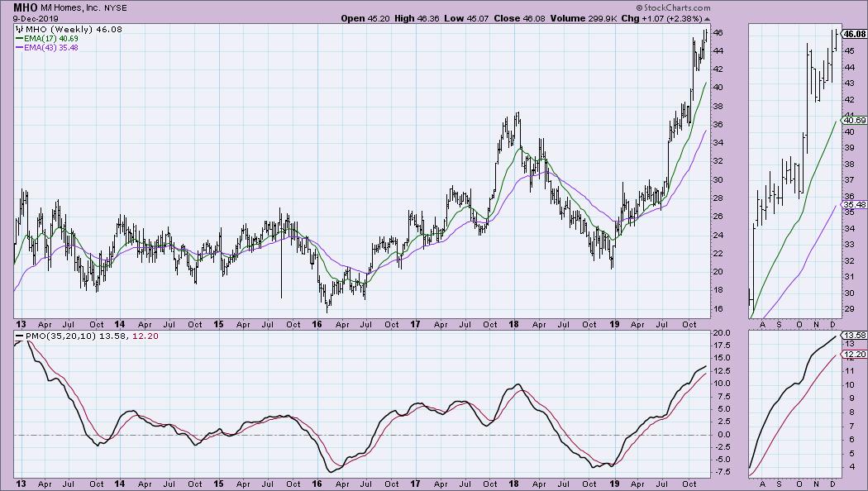This screenshot has width=868, height=491.
Task: Click the 13.58 PMO tag on the right axis
Action: [x=854, y=336]
